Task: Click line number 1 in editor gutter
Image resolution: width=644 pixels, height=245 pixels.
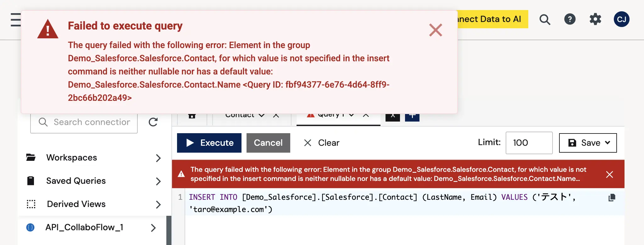Action: pyautogui.click(x=180, y=197)
